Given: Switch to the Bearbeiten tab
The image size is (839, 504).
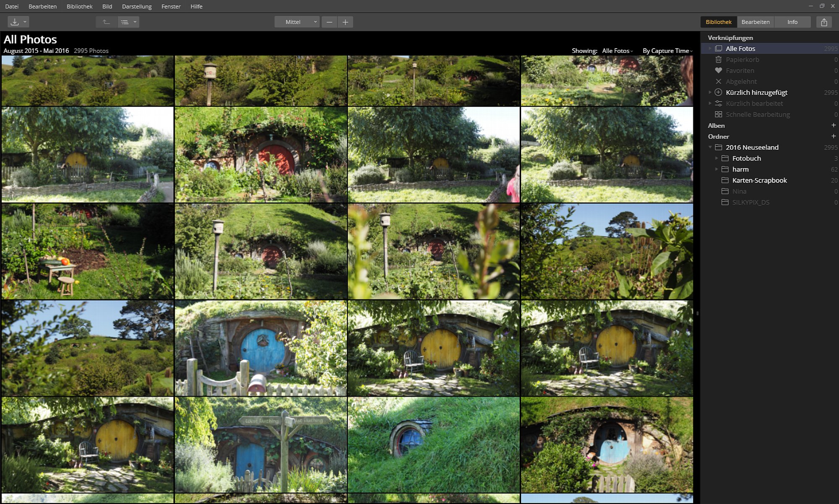Looking at the screenshot, I should tap(755, 22).
